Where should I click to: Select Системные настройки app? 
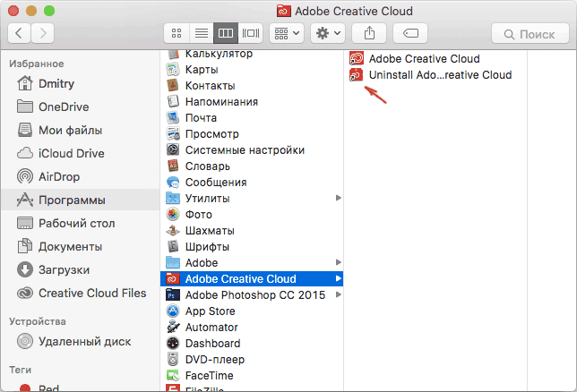pyautogui.click(x=252, y=150)
